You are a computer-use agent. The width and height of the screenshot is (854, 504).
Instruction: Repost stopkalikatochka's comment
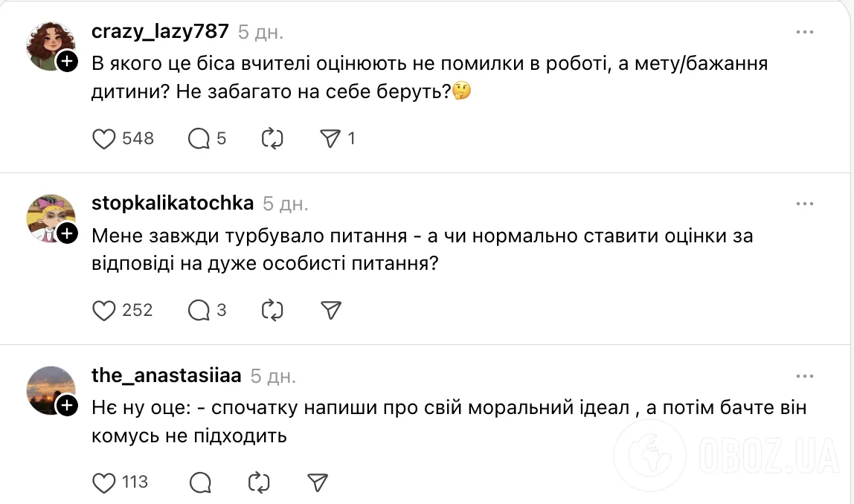272,311
